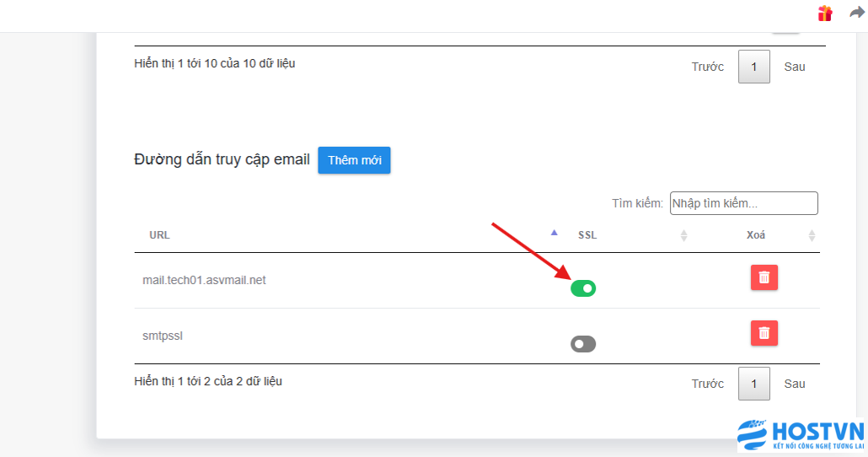Click "Trước" in the upper table pagination
Viewport: 868px width, 457px height.
(708, 67)
